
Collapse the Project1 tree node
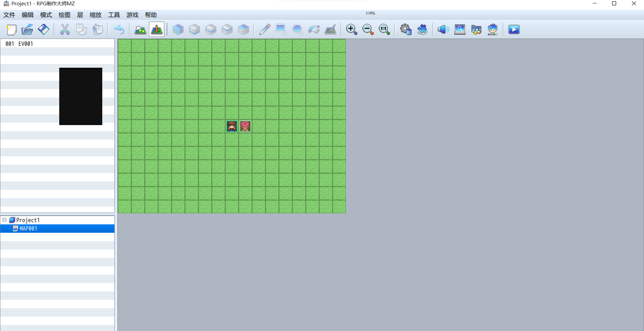pos(4,220)
